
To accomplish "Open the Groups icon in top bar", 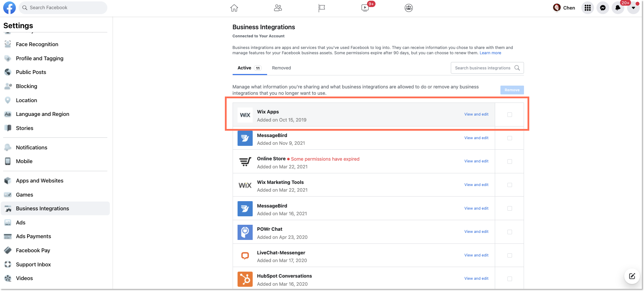I will coord(409,8).
